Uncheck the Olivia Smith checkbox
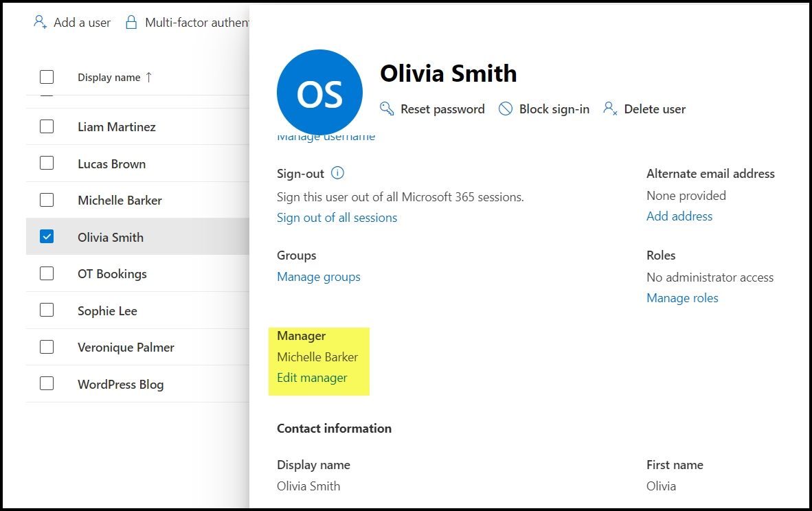Image resolution: width=812 pixels, height=511 pixels. [47, 237]
